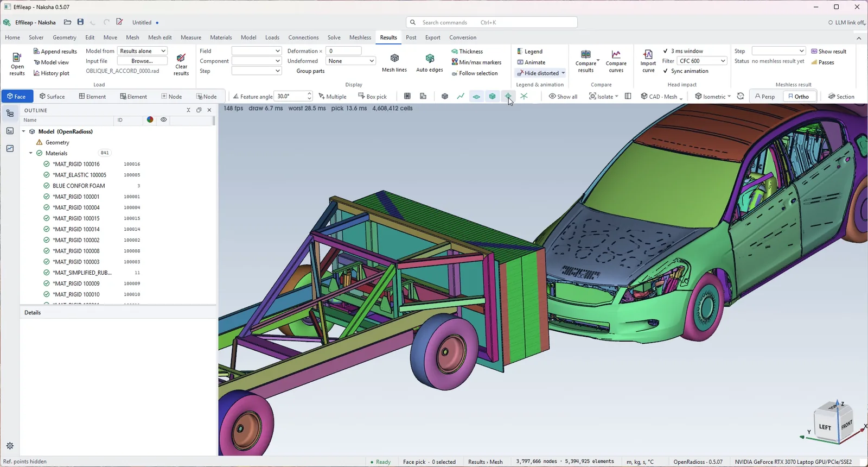Viewport: 868px width, 467px height.
Task: Open the Undeformed dropdown showing None
Action: click(x=350, y=61)
